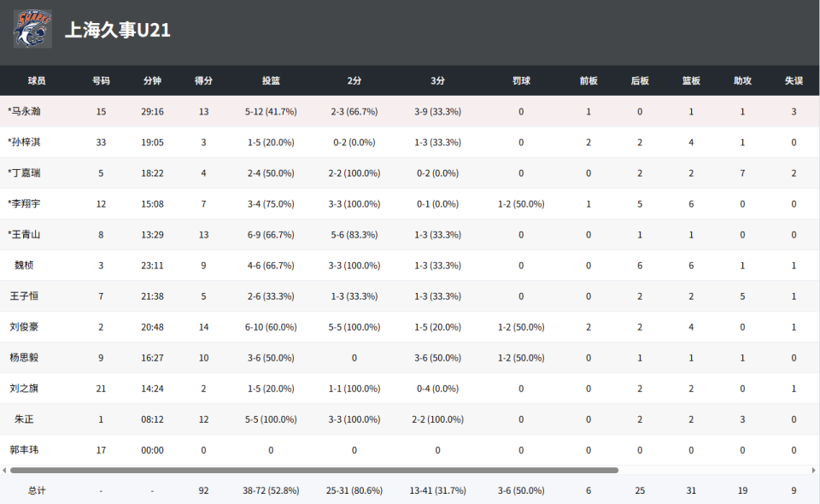Screen dimensions: 820x504
Task: Click 魏桢's field goals 4-6 (66.7%)
Action: point(271,266)
